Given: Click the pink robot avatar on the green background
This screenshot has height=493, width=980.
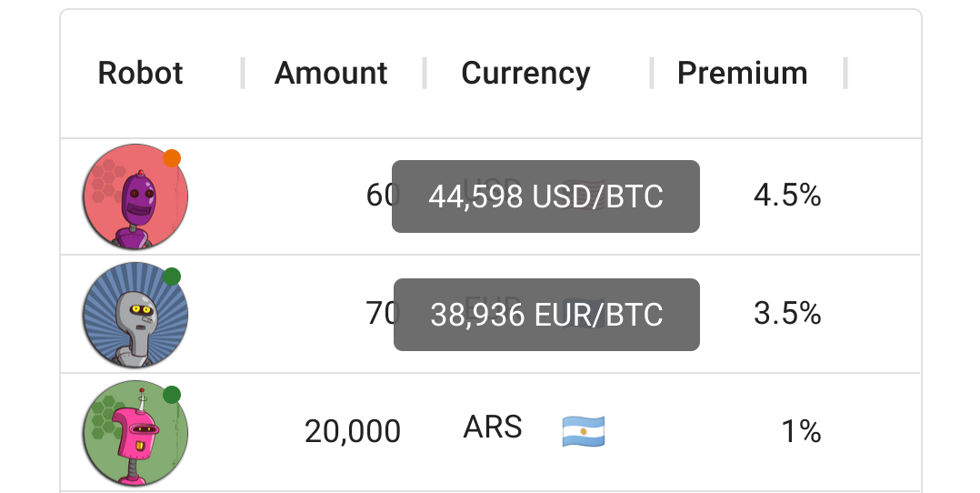Looking at the screenshot, I should pos(135,433).
